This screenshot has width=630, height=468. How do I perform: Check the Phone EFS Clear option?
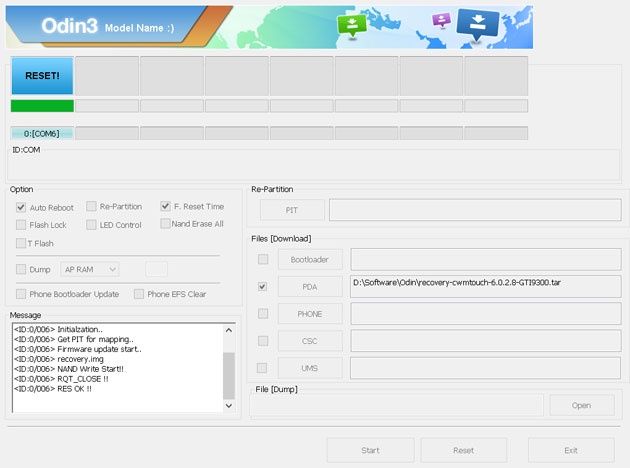click(x=139, y=294)
